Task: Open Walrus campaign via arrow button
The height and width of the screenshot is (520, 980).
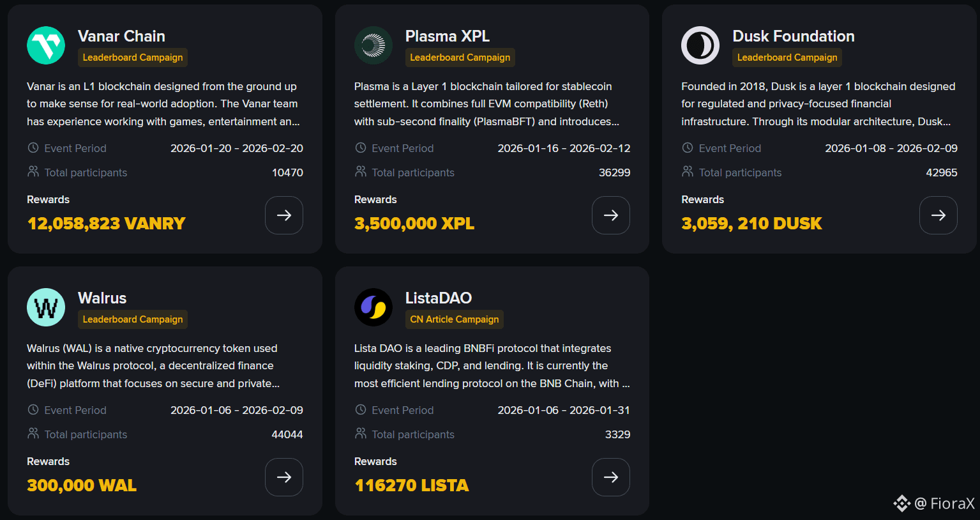Action: tap(284, 477)
